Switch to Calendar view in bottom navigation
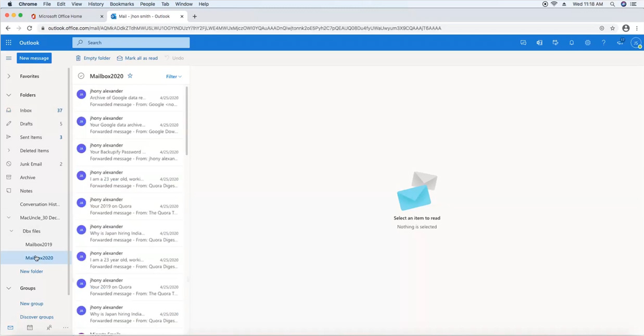Image resolution: width=644 pixels, height=336 pixels. tap(30, 328)
